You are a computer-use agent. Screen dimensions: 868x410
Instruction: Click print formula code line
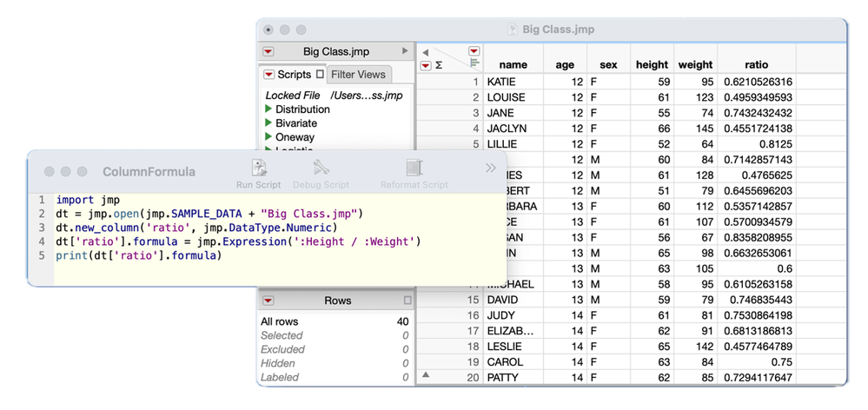(x=138, y=255)
